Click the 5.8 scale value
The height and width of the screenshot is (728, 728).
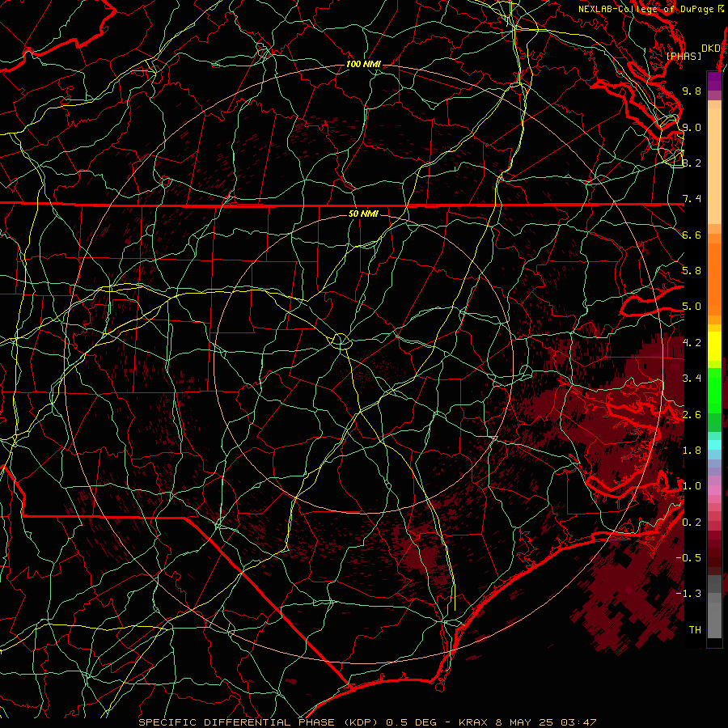692,271
